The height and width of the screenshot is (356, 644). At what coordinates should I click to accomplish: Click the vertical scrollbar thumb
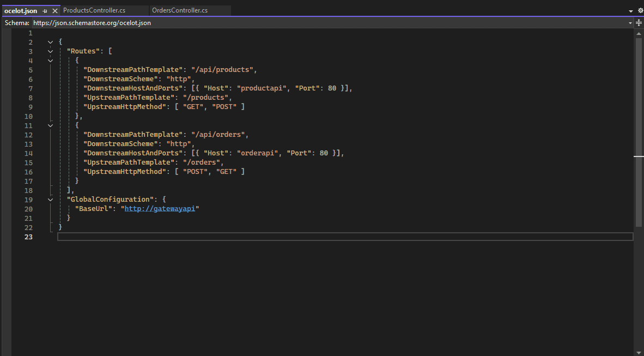tap(639, 132)
